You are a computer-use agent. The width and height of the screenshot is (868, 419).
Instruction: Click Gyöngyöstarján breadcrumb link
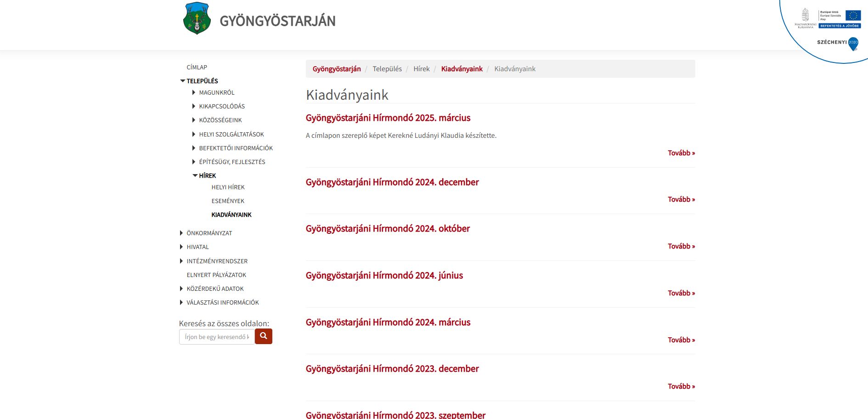[337, 69]
